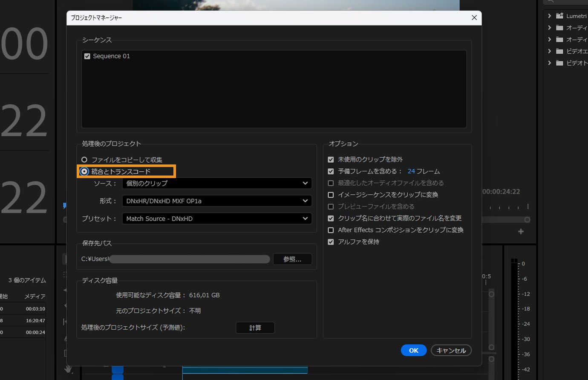The height and width of the screenshot is (380, 588).
Task: Click the メディア column header
Action: pos(35,296)
